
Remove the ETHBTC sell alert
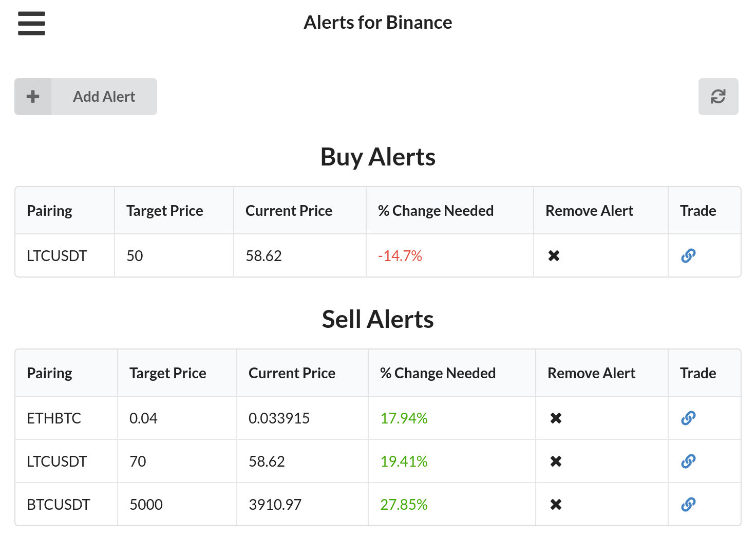(556, 418)
